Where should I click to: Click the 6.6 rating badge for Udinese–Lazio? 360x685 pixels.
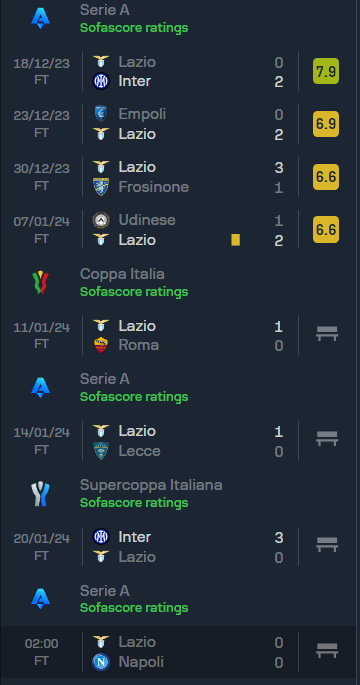[x=326, y=230]
